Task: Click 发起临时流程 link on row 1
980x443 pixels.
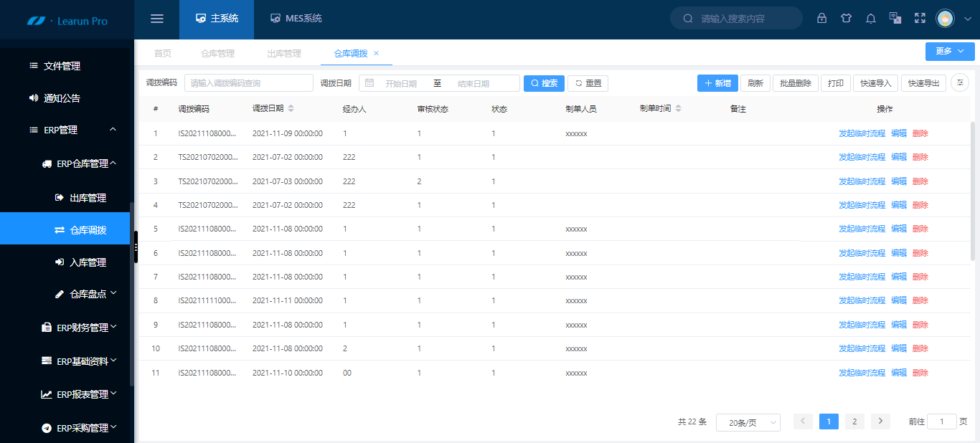Action: [862, 133]
